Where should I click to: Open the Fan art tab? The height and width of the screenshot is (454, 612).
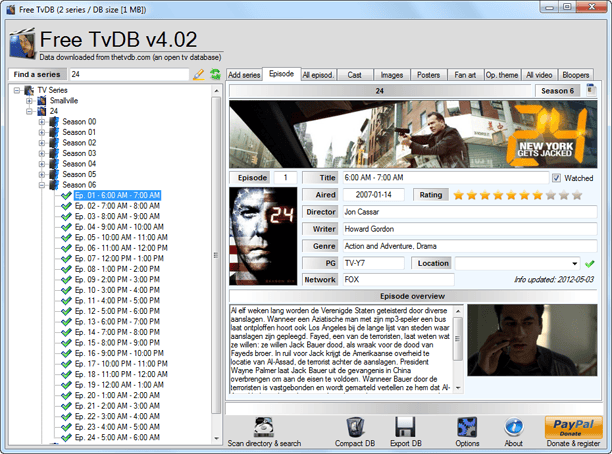[465, 75]
